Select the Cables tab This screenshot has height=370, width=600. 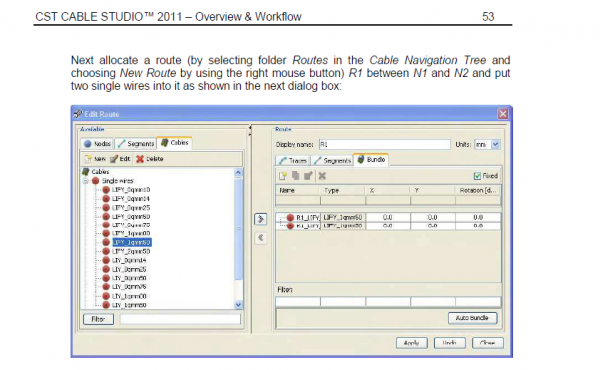pos(174,143)
